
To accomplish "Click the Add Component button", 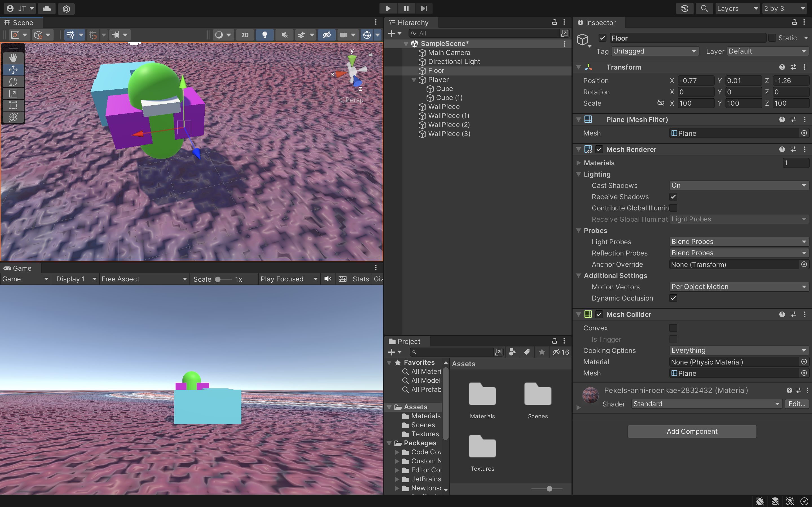I will click(x=692, y=432).
